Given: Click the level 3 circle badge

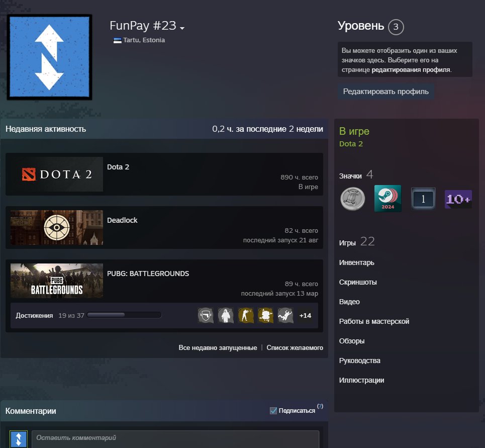Looking at the screenshot, I should point(396,27).
